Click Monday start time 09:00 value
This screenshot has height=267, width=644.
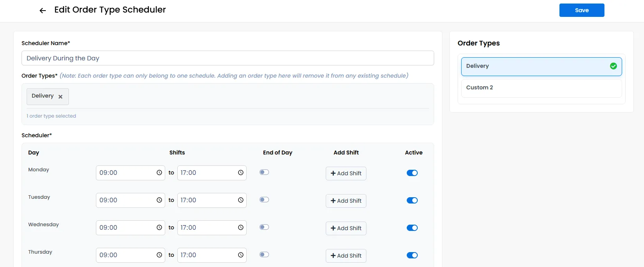[108, 173]
